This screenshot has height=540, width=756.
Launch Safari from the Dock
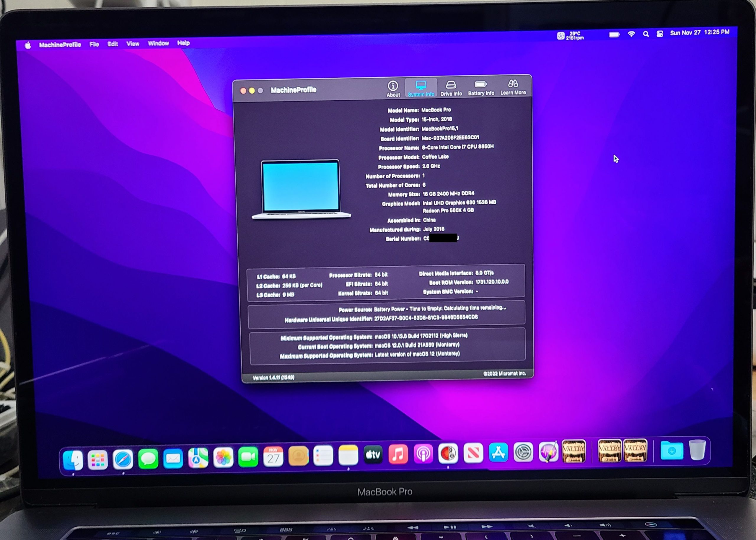click(x=123, y=459)
